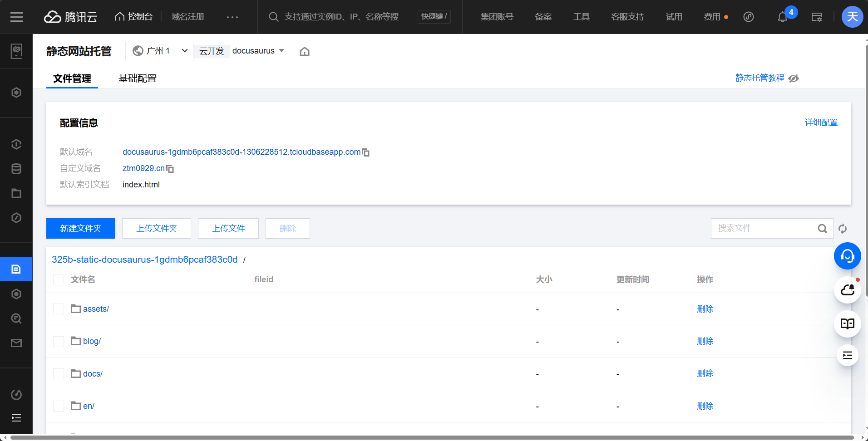The image size is (868, 441).
Task: Open the 广州 1 region dropdown
Action: pyautogui.click(x=159, y=51)
